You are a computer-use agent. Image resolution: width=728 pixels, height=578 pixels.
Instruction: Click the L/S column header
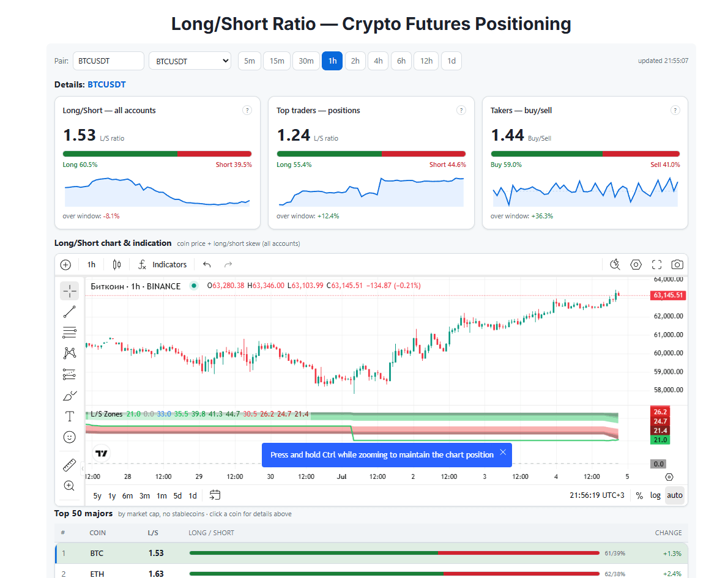click(x=153, y=533)
